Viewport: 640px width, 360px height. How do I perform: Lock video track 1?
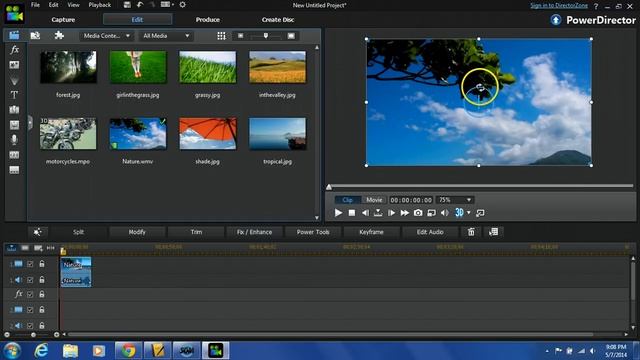(42, 264)
